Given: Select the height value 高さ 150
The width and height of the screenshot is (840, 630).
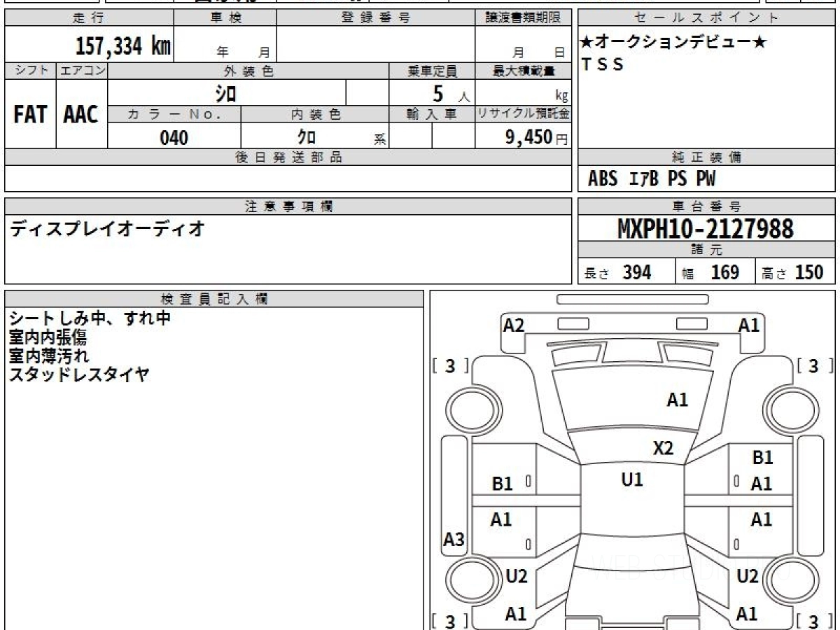Looking at the screenshot, I should click(x=793, y=272).
